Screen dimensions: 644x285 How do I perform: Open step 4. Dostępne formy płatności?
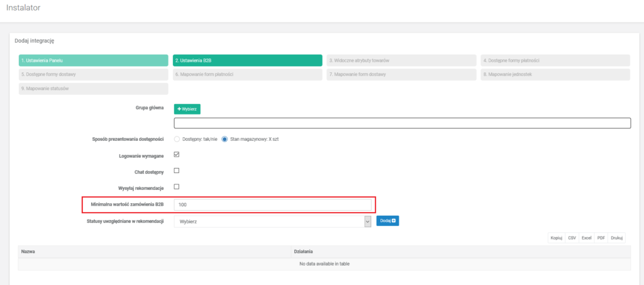555,60
